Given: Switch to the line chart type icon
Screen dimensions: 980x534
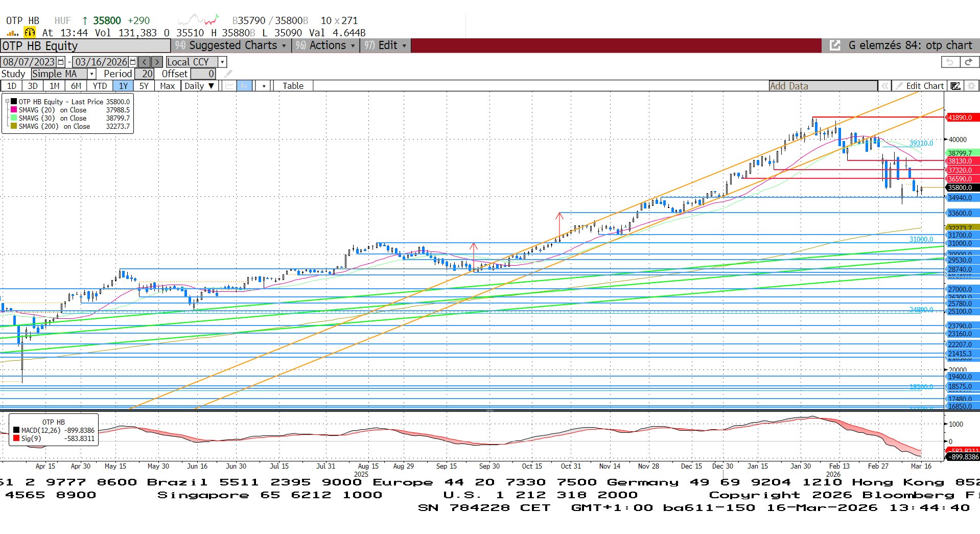Looking at the screenshot, I should [229, 86].
